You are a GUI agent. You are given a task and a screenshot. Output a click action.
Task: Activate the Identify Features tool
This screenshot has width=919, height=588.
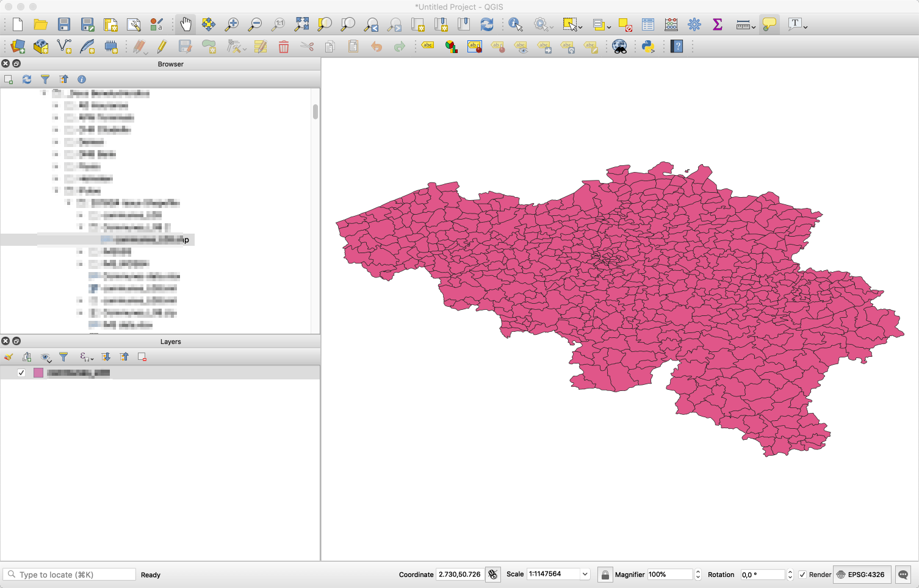click(516, 24)
